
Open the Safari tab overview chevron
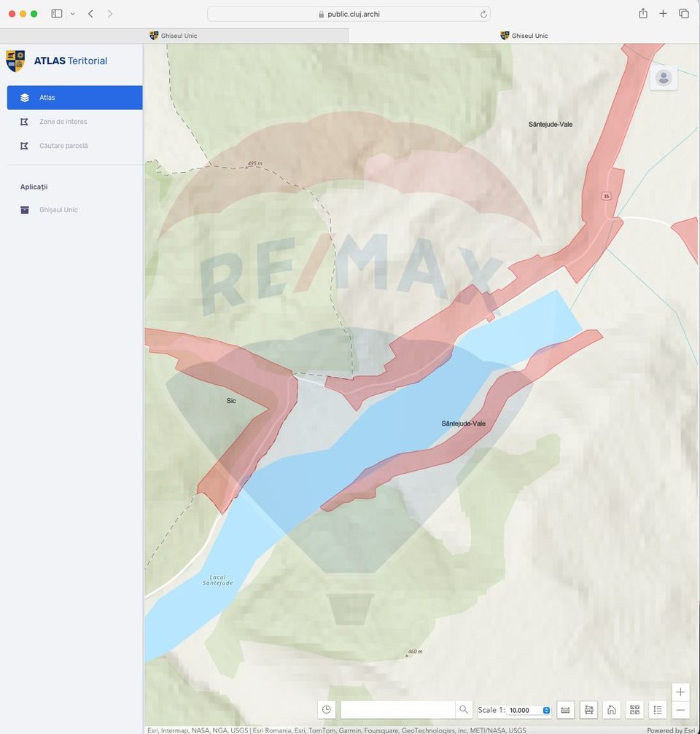tap(71, 13)
